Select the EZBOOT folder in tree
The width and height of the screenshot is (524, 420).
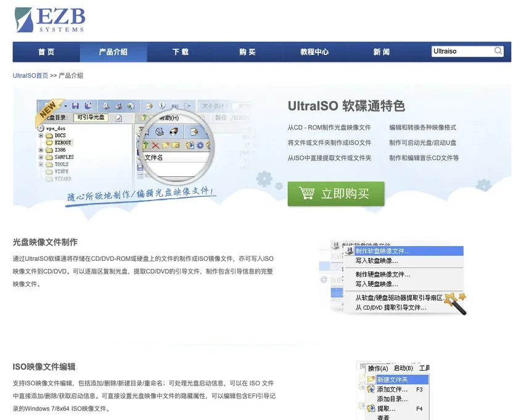pyautogui.click(x=62, y=142)
